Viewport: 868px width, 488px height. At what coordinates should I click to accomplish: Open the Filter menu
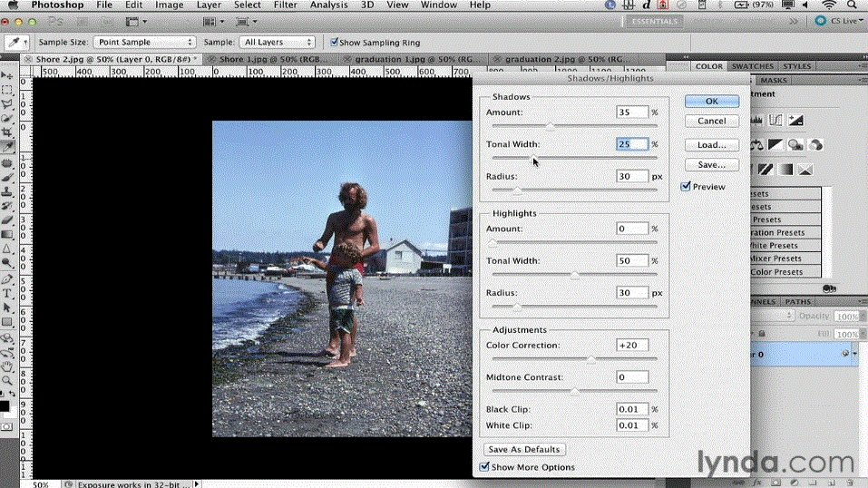point(285,5)
